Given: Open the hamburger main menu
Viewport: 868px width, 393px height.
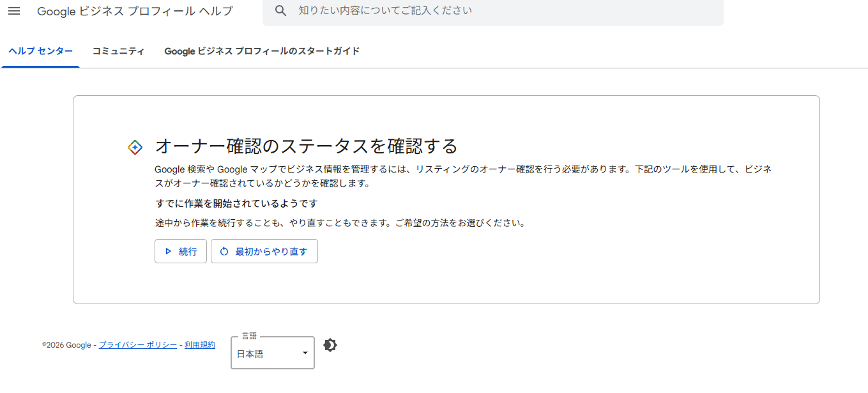Looking at the screenshot, I should coord(14,12).
